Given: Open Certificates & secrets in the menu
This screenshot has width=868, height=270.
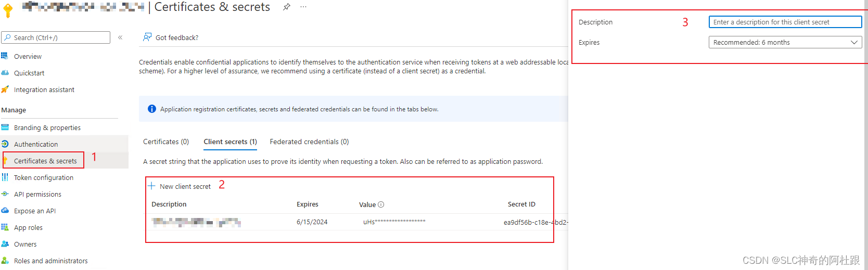Looking at the screenshot, I should tap(45, 161).
